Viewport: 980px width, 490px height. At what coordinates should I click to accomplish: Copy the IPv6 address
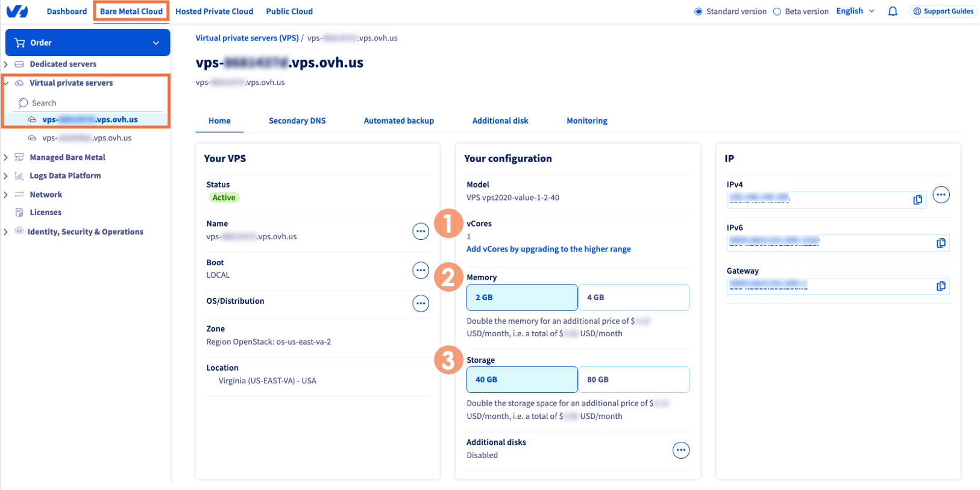(x=941, y=243)
